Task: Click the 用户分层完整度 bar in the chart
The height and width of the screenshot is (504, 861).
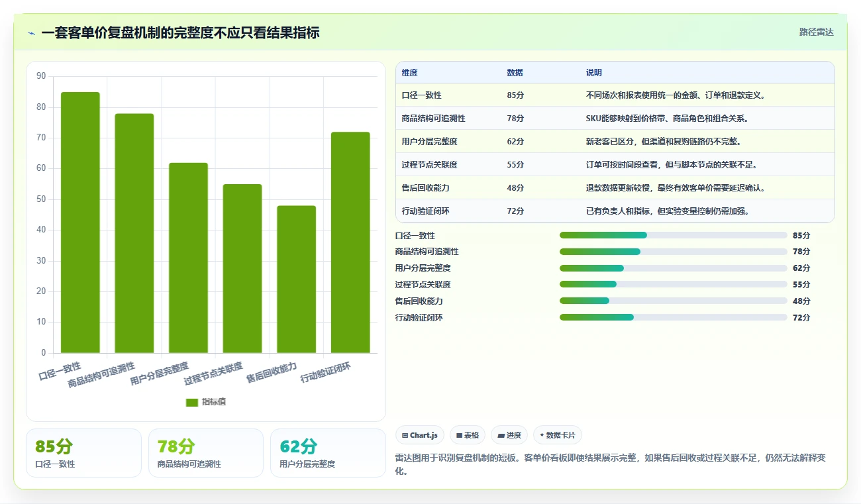Action: pos(188,258)
